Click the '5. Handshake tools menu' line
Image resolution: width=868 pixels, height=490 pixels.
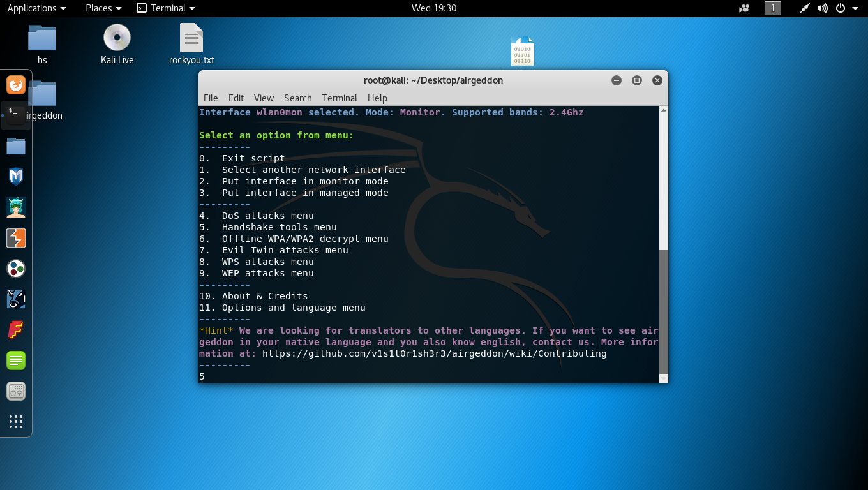click(268, 227)
